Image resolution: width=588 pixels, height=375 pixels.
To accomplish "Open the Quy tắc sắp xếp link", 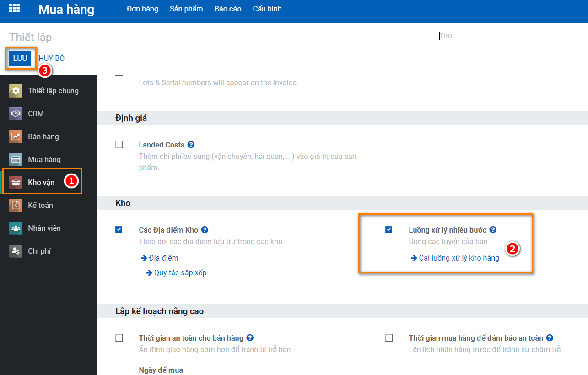I will [176, 272].
